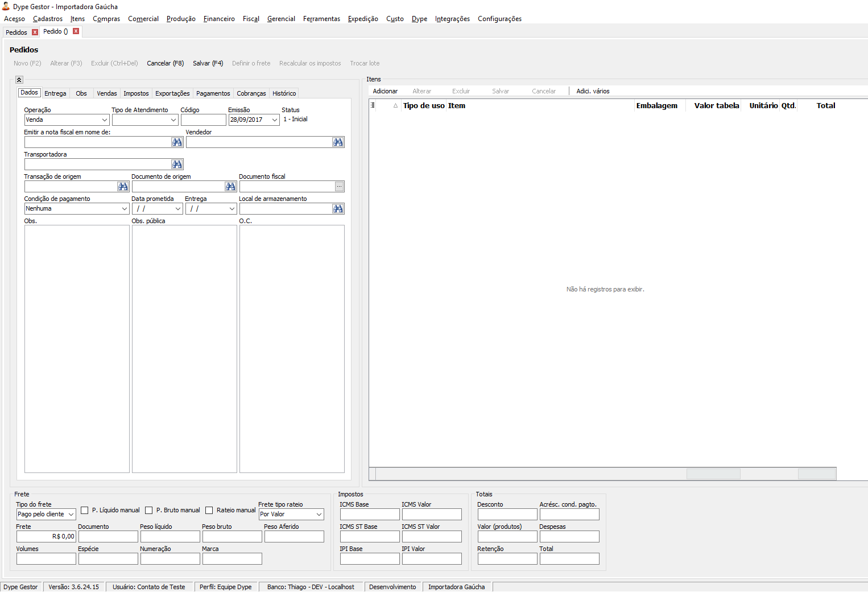Screen dimensions: 868x592
Task: Click the Transação de origem lookup icon
Action: tap(123, 187)
